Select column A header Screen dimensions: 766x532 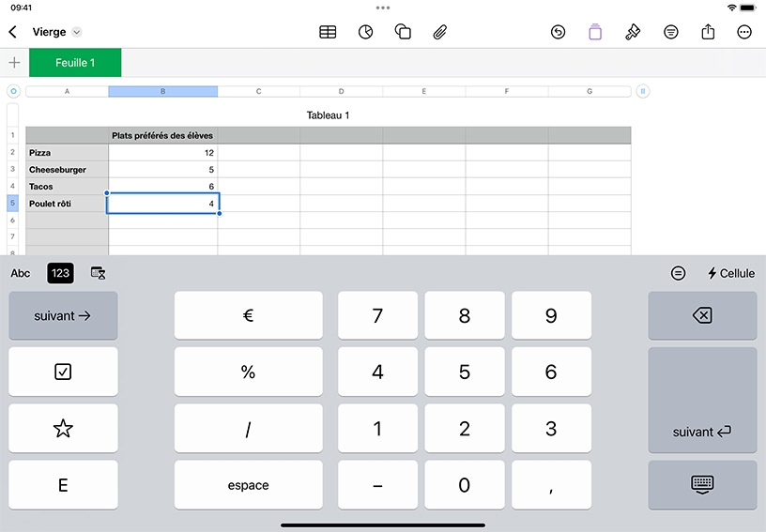tap(67, 91)
